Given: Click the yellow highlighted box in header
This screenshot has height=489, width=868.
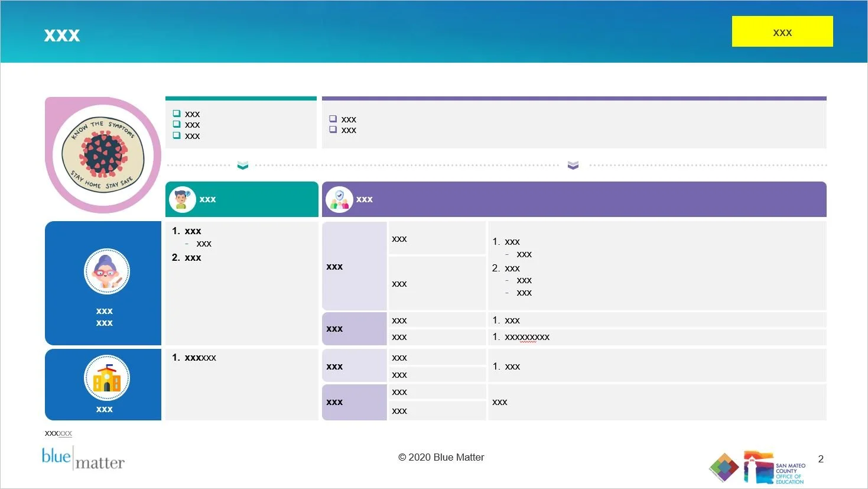Looking at the screenshot, I should click(782, 31).
